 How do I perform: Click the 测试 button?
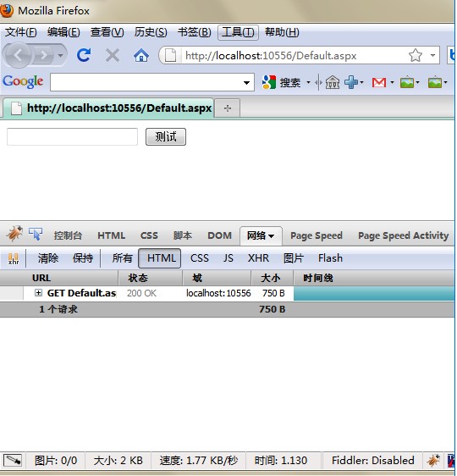166,137
